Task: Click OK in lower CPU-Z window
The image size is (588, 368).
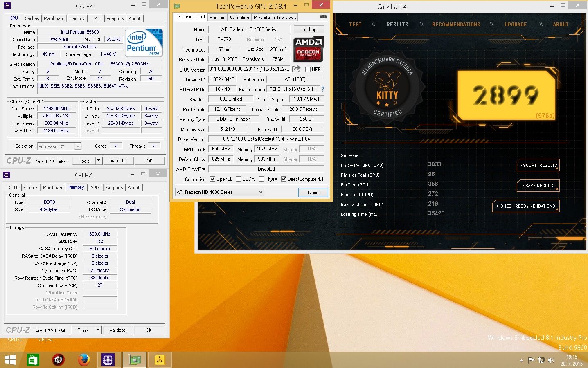Action: pos(149,330)
